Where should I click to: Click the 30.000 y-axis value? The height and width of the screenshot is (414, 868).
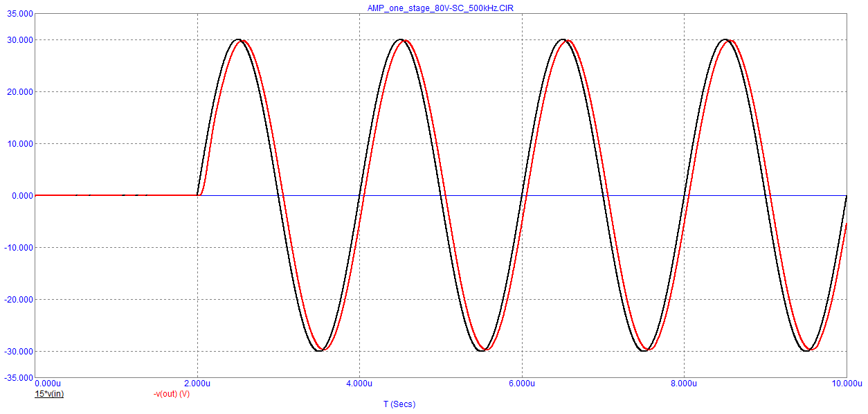point(20,39)
